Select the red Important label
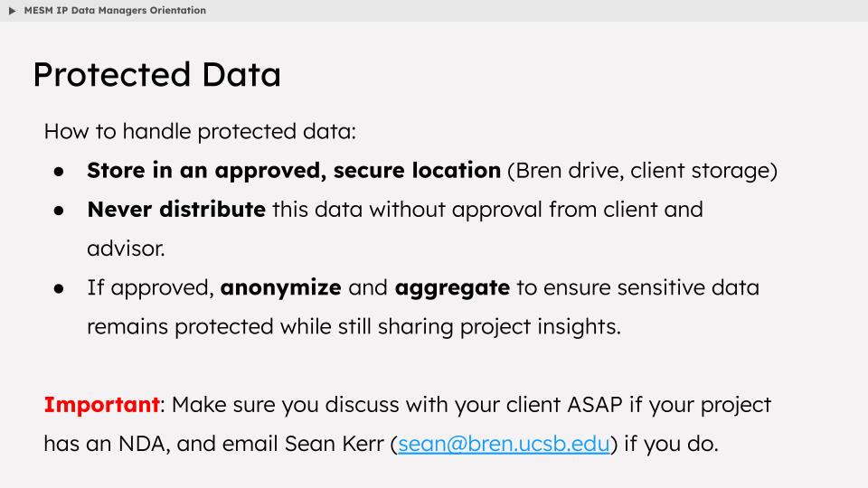 [102, 405]
